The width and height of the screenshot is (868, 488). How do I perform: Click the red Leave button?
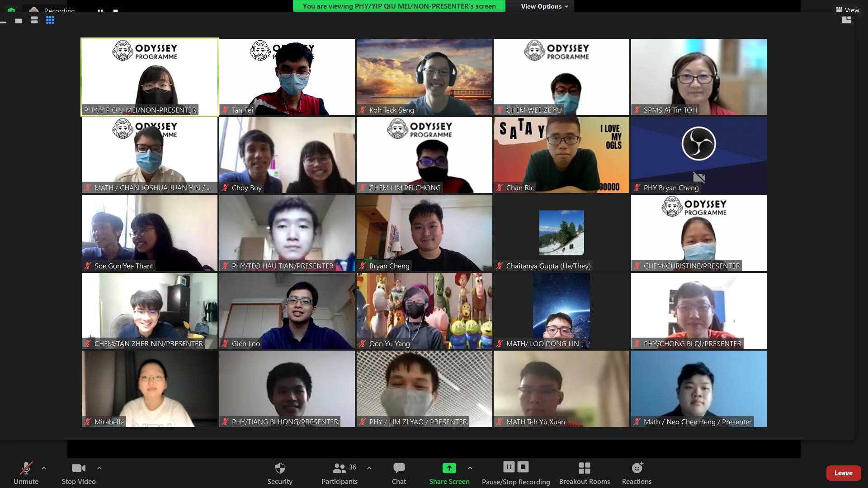(x=843, y=473)
